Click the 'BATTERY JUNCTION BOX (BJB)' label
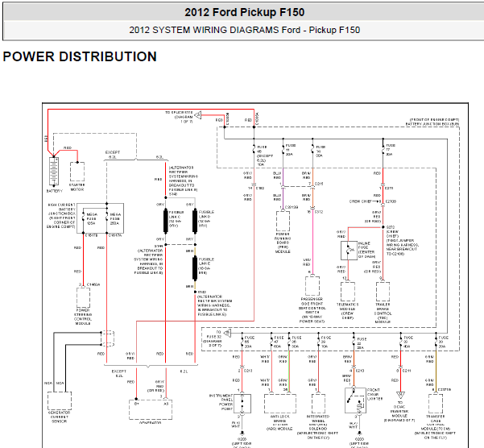Screen dimensions: 484x448 click(x=432, y=124)
